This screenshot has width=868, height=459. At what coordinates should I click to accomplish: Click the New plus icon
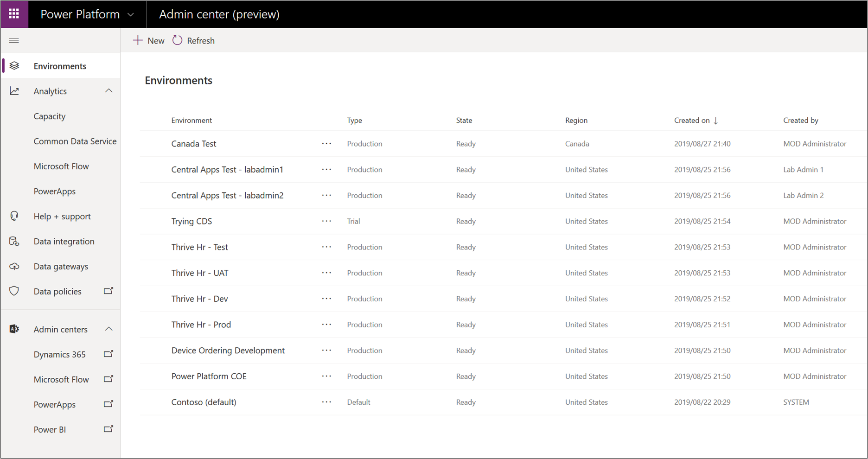[x=138, y=40]
